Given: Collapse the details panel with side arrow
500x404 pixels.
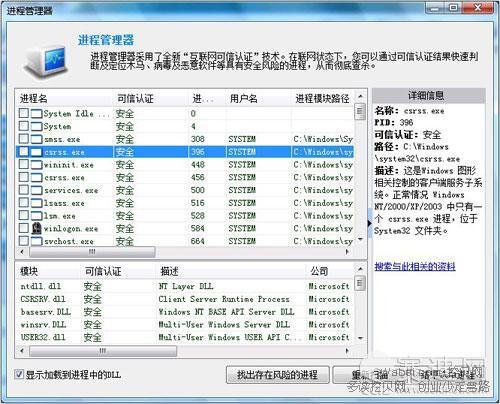Looking at the screenshot, I should (x=370, y=223).
